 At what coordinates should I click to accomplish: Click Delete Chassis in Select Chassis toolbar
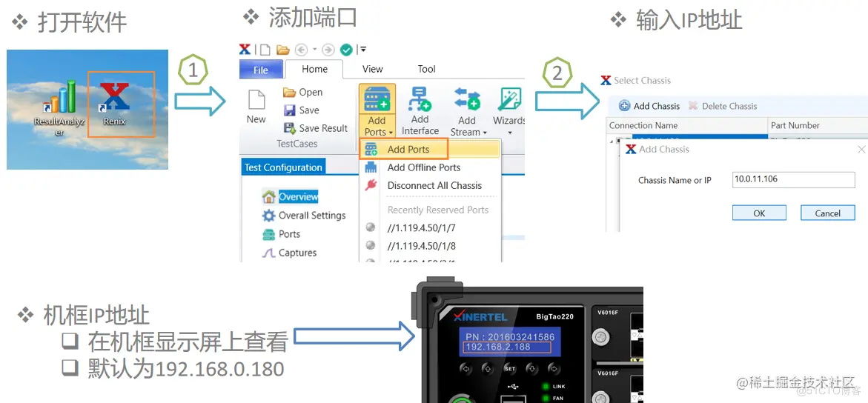(723, 106)
